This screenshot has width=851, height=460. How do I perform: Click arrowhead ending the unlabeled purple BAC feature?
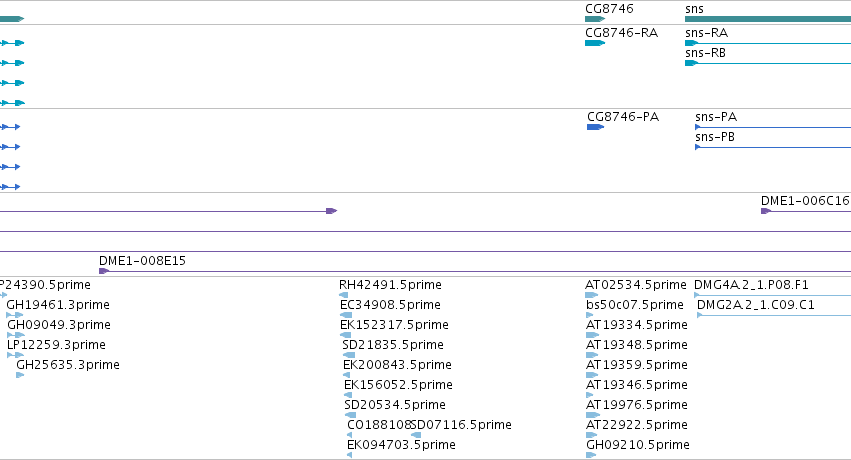332,211
